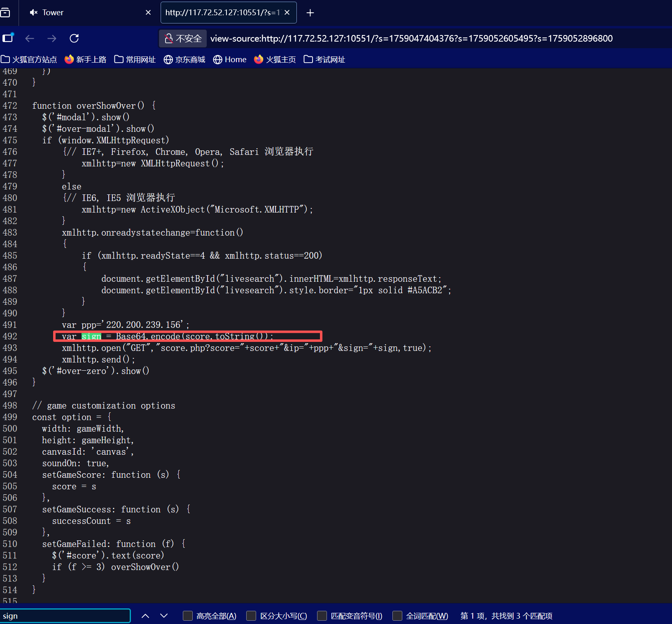Open a new tab with plus button
Viewport: 672px width, 624px height.
(x=310, y=13)
